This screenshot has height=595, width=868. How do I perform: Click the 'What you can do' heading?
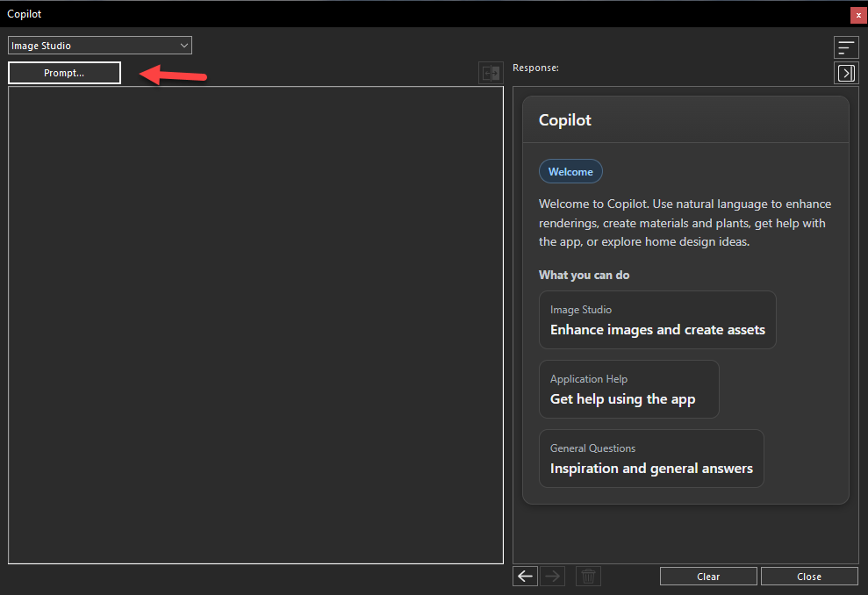pyautogui.click(x=584, y=275)
